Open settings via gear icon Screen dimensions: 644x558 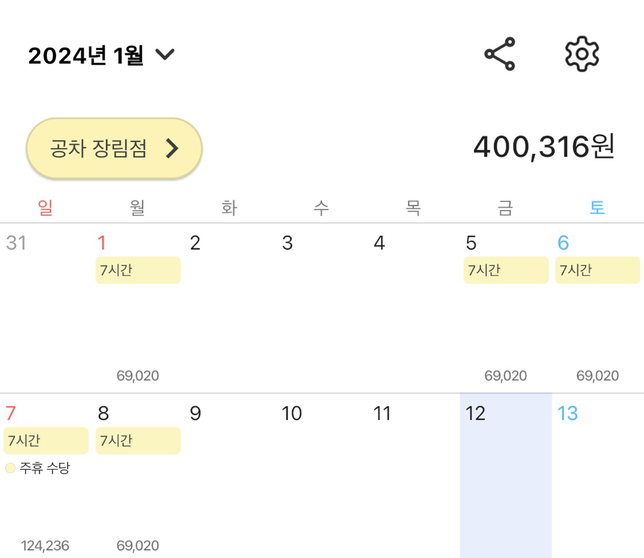582,54
